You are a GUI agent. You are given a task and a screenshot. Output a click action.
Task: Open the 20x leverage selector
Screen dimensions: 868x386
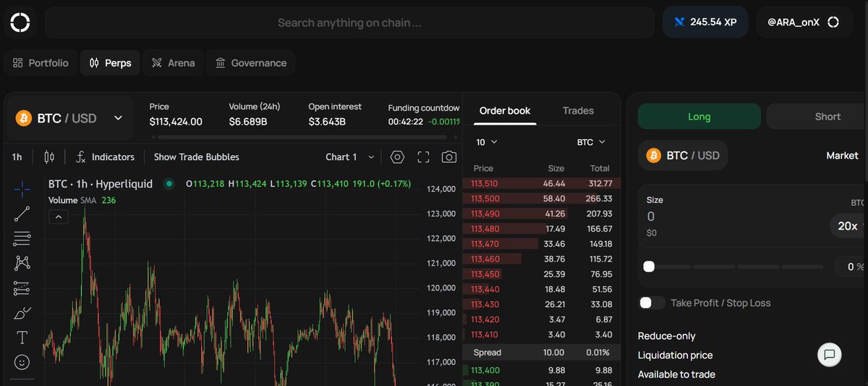point(848,226)
